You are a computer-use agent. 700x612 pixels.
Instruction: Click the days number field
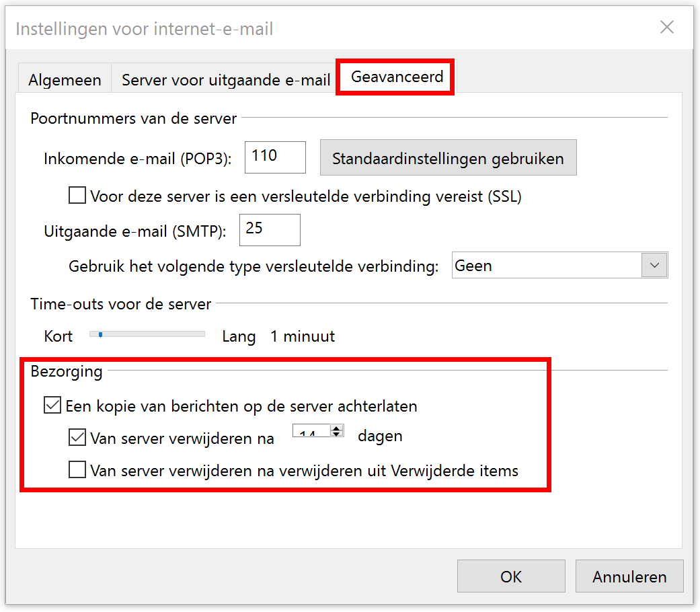coord(311,432)
